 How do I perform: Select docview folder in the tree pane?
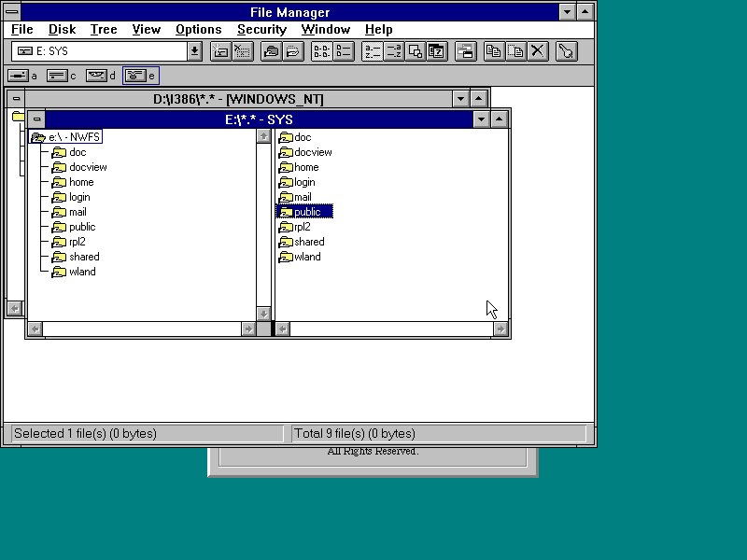coord(79,167)
